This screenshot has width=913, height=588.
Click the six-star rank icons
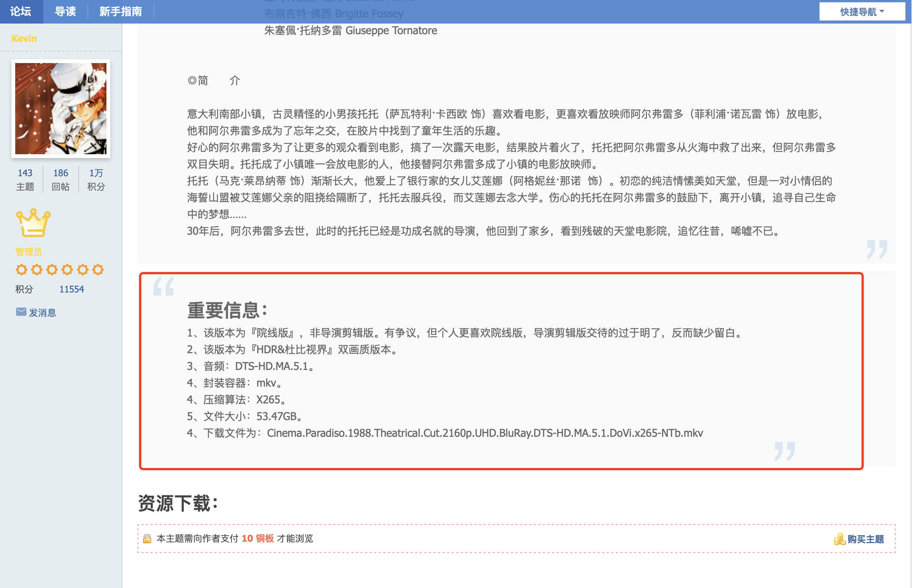(60, 270)
